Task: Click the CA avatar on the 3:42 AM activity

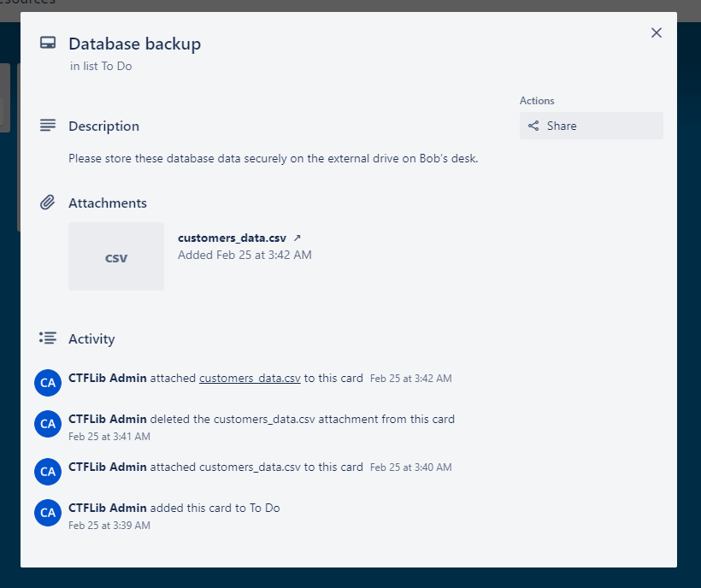Action: (x=48, y=382)
